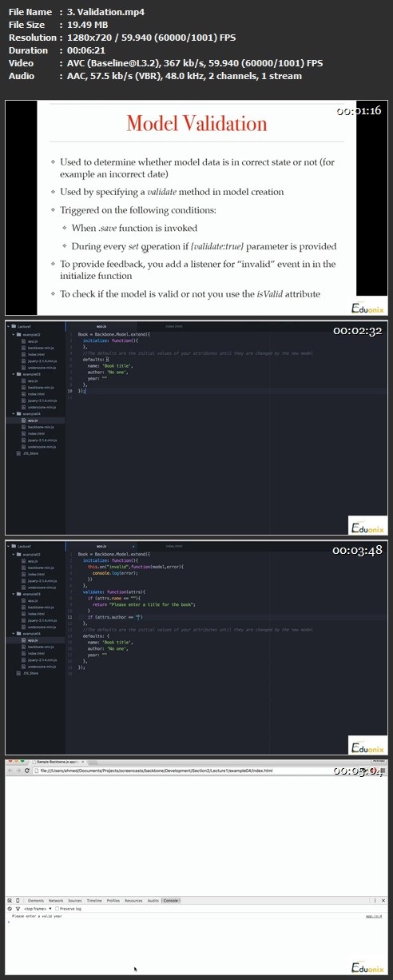Image resolution: width=393 pixels, height=980 pixels.
Task: Select the Model Validation slide thumbnail
Action: pyautogui.click(x=196, y=208)
